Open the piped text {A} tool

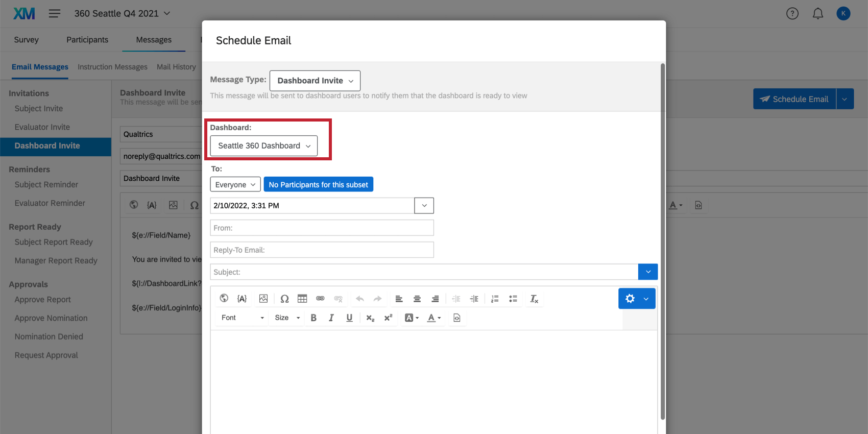(242, 299)
